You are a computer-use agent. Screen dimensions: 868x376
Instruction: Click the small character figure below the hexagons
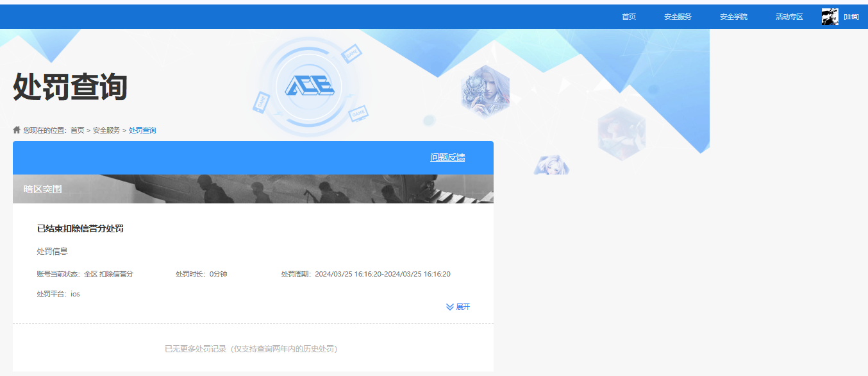click(551, 165)
